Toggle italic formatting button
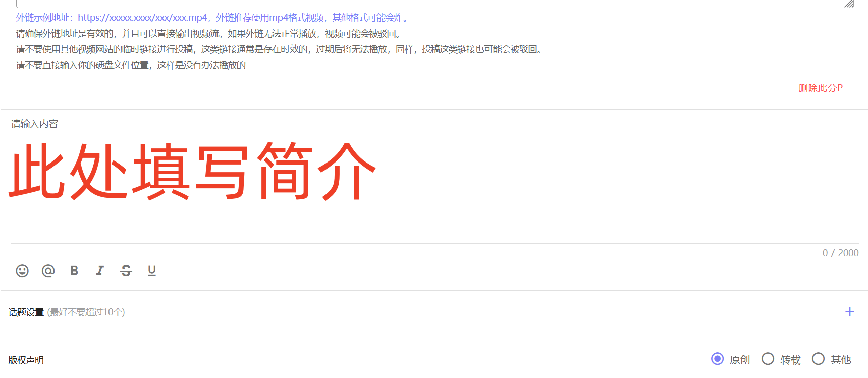The height and width of the screenshot is (378, 868). [100, 271]
